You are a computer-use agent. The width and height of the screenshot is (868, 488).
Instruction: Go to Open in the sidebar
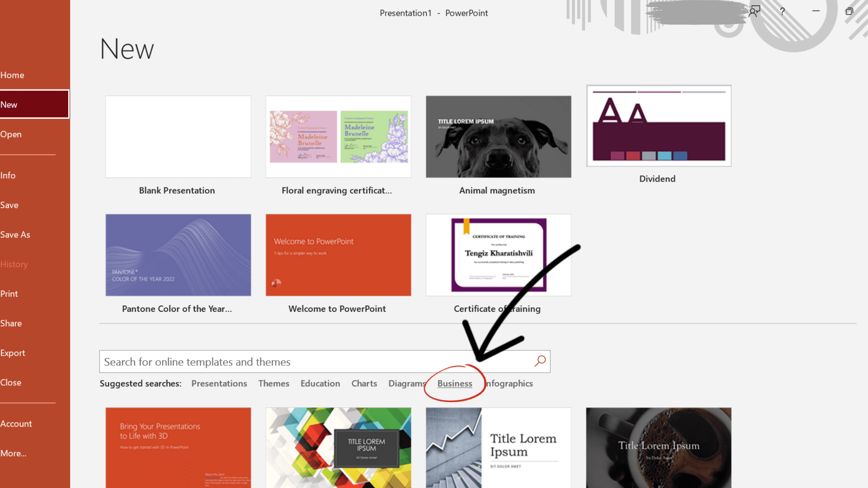(x=11, y=134)
